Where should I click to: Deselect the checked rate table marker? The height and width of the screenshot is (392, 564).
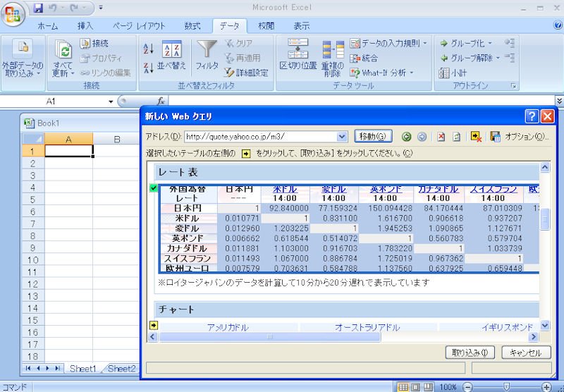(154, 188)
